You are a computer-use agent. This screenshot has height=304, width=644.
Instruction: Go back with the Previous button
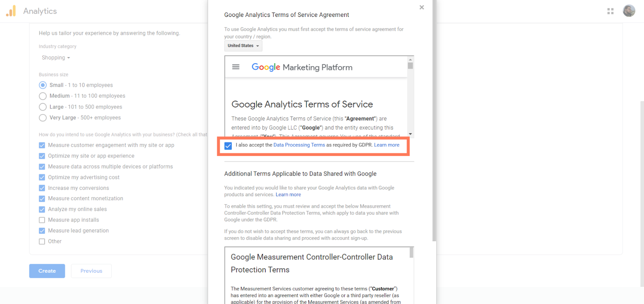click(91, 271)
